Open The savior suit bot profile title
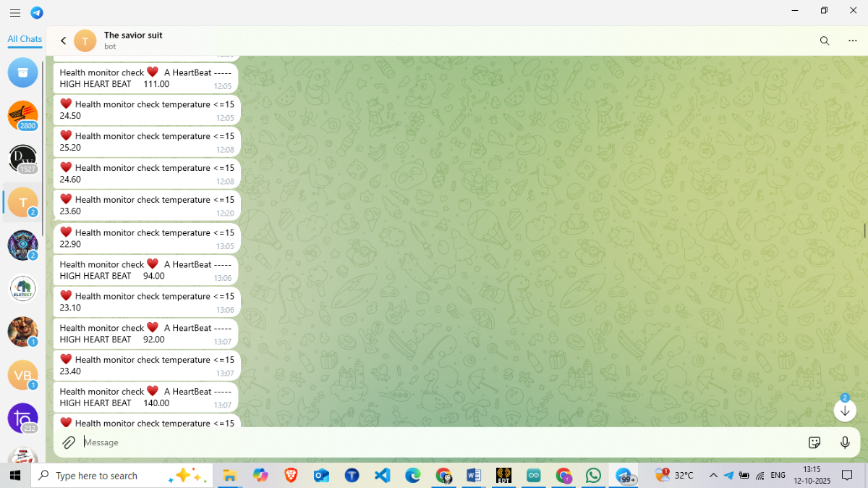This screenshot has width=868, height=488. 133,35
